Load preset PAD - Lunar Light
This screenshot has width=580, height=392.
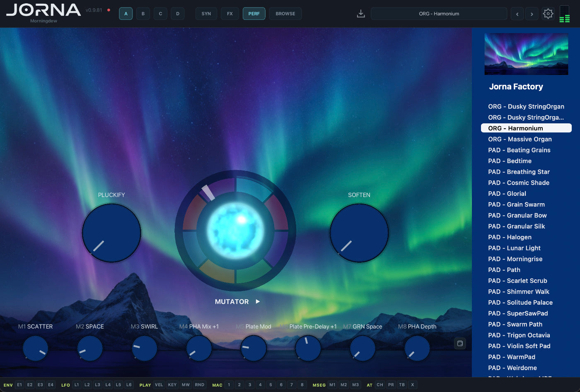(x=526, y=248)
